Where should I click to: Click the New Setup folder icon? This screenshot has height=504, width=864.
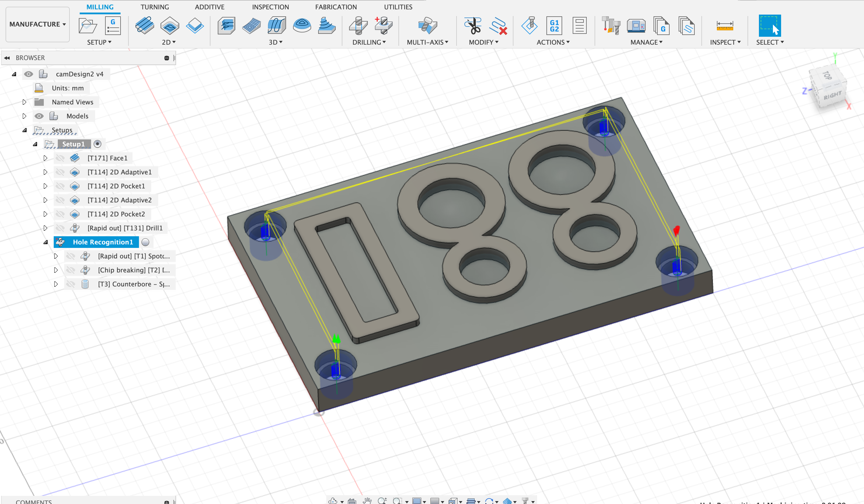coord(88,26)
